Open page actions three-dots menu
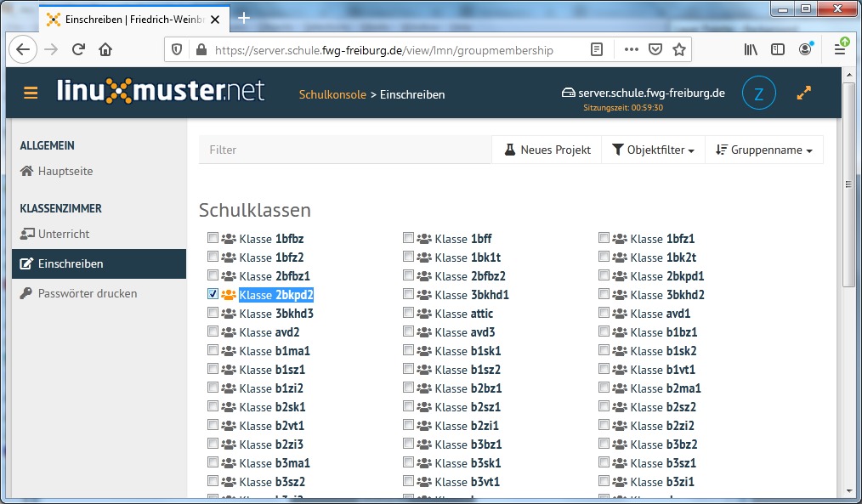The width and height of the screenshot is (862, 504). tap(631, 49)
